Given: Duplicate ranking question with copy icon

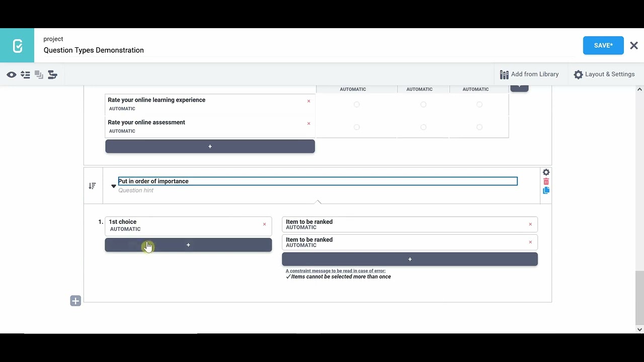Looking at the screenshot, I should [546, 191].
